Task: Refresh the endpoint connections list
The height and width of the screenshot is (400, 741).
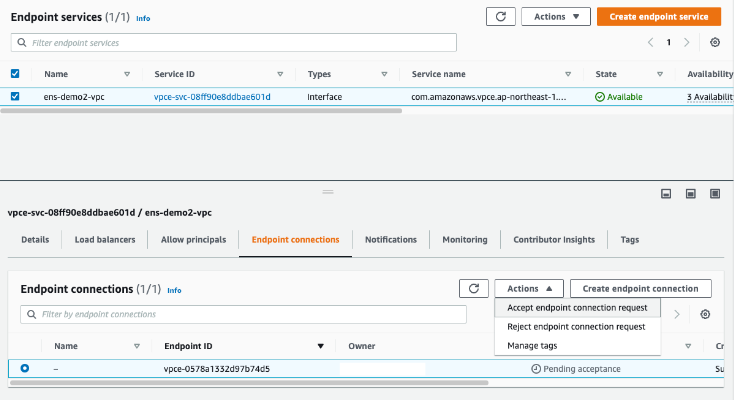Action: (473, 289)
